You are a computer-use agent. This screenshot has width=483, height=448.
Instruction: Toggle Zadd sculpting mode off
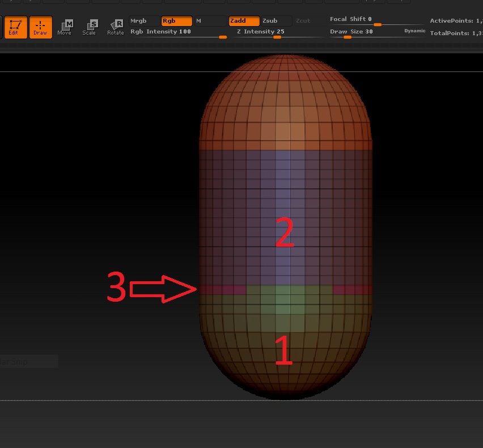pos(243,20)
